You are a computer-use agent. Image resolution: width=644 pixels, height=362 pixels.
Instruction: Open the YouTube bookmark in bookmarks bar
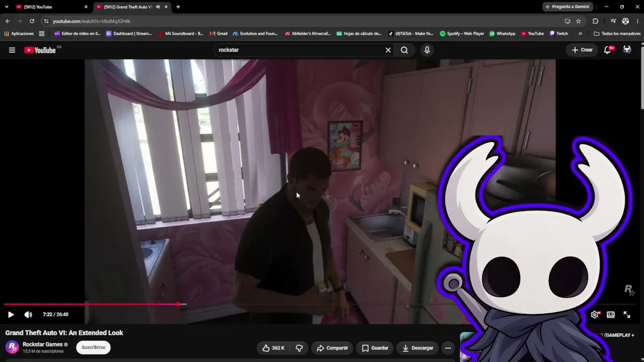532,34
